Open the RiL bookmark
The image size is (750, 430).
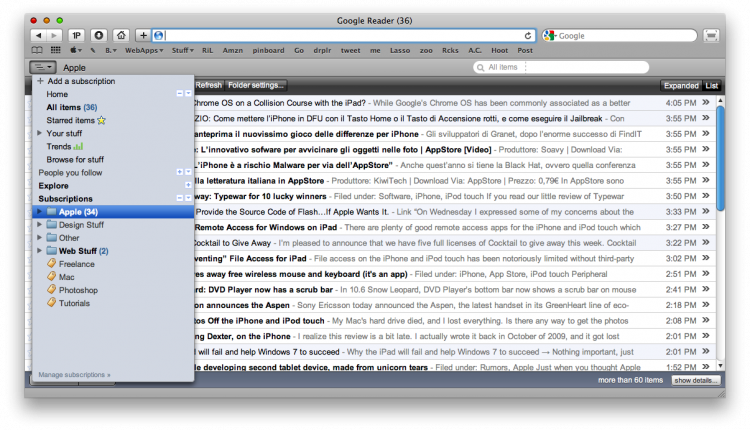click(x=207, y=50)
